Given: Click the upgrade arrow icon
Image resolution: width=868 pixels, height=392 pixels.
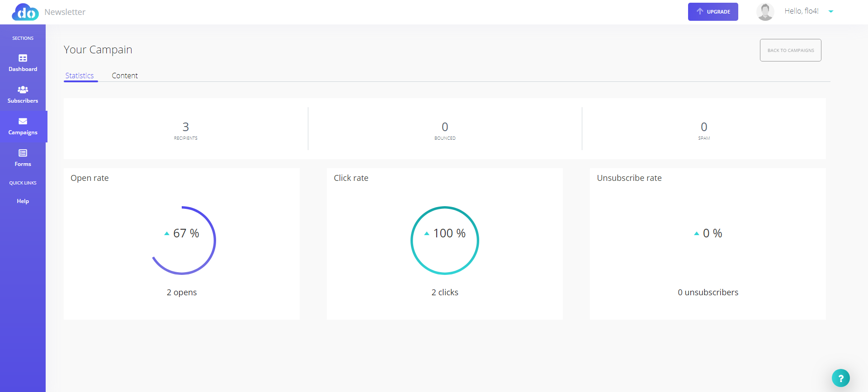Looking at the screenshot, I should [x=700, y=11].
